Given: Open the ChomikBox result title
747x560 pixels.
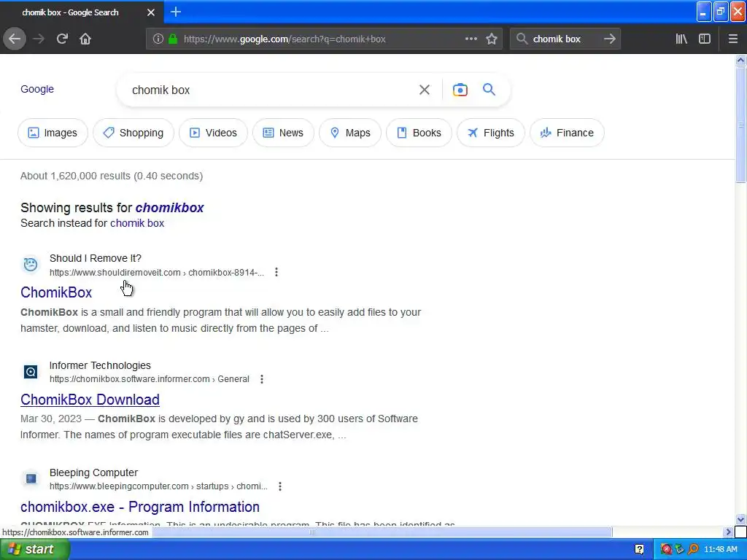Looking at the screenshot, I should [x=56, y=292].
